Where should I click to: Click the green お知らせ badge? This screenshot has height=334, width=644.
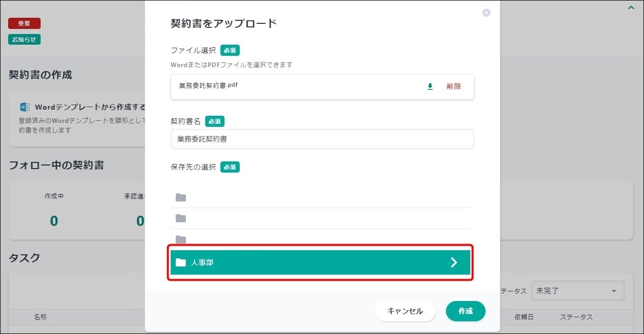(24, 40)
